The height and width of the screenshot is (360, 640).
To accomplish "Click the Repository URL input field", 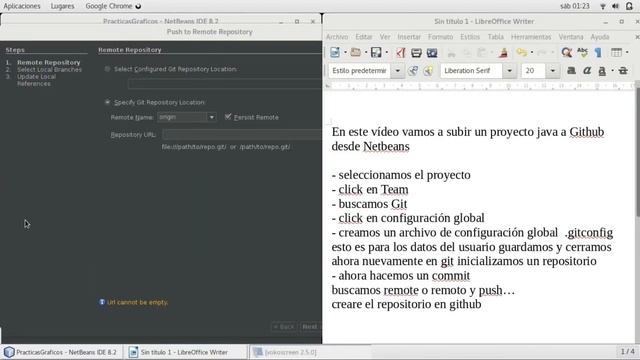I will (242, 134).
